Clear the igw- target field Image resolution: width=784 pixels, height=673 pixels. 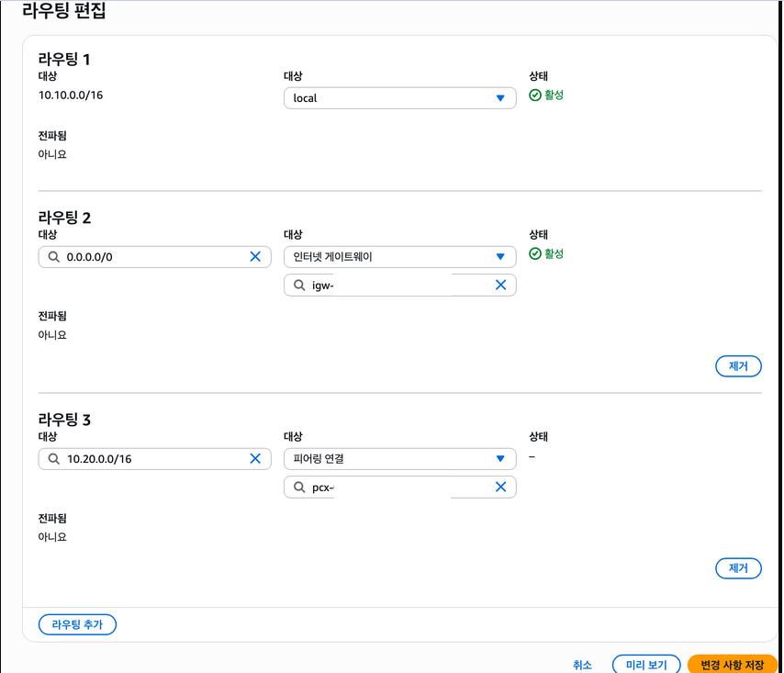[x=500, y=286]
